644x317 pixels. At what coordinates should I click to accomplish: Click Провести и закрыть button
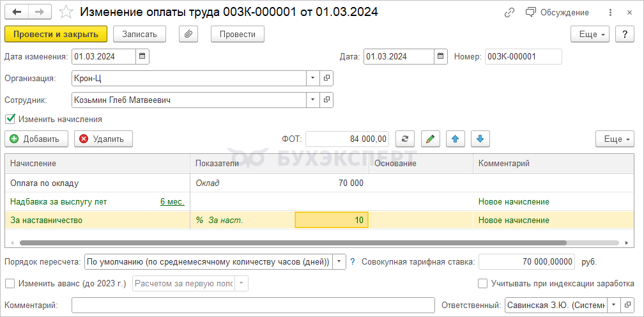(56, 34)
